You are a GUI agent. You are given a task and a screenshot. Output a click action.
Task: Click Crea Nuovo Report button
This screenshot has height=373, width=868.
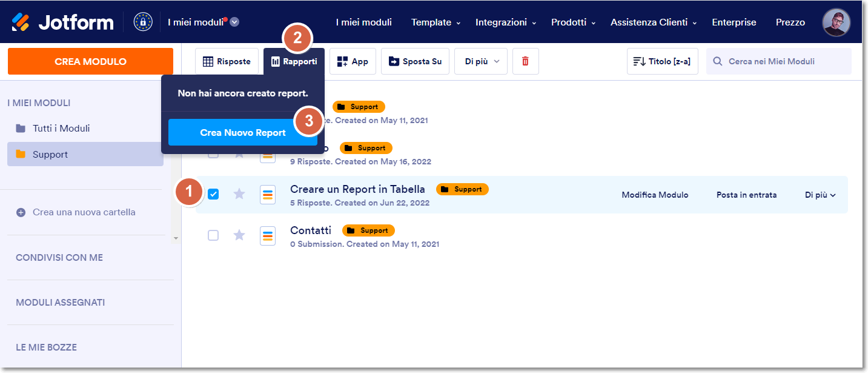pyautogui.click(x=243, y=132)
